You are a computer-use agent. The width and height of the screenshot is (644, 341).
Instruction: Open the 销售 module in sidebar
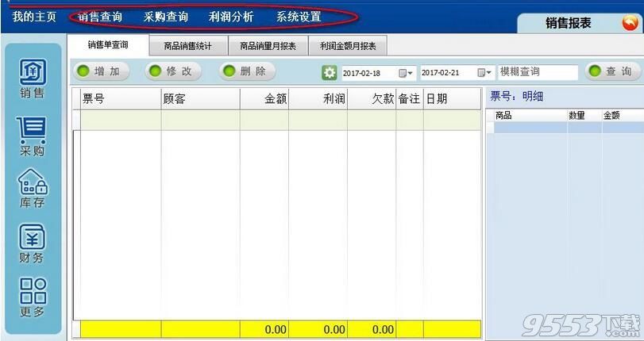[x=33, y=79]
